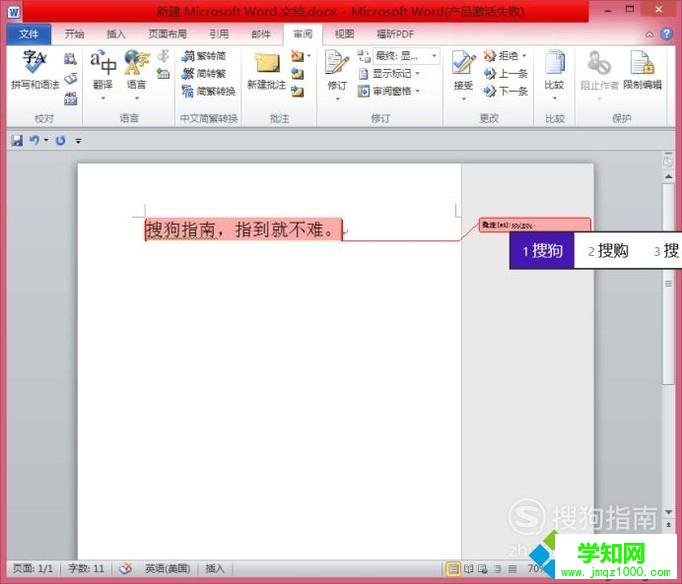Click the ABC 123 word count icon

pyautogui.click(x=70, y=98)
